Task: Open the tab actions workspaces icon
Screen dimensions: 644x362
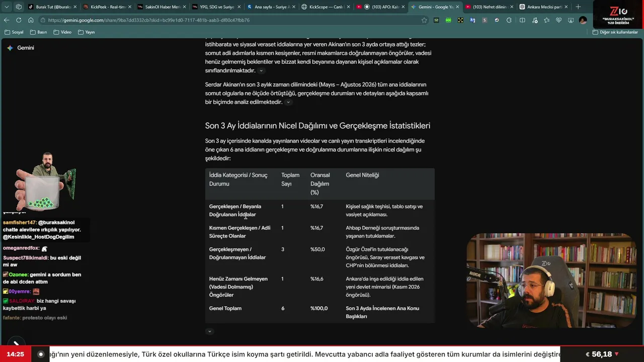Action: tap(19, 7)
